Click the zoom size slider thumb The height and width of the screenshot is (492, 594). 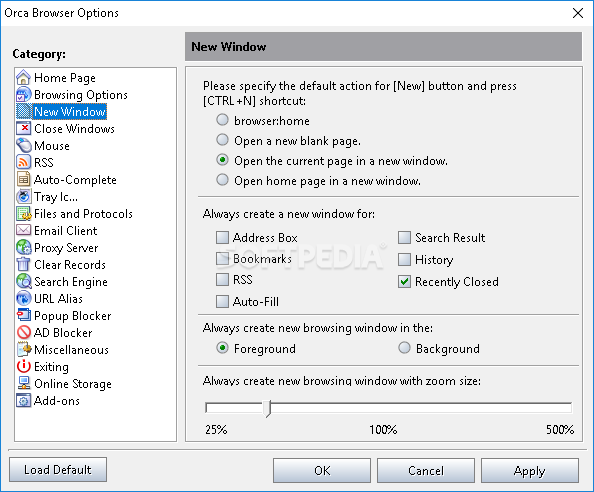tap(268, 408)
